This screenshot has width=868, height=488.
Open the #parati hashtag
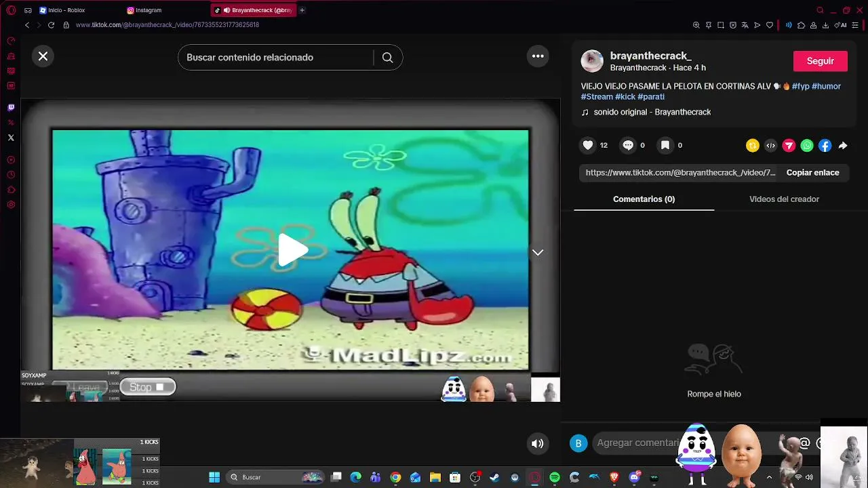coord(651,97)
